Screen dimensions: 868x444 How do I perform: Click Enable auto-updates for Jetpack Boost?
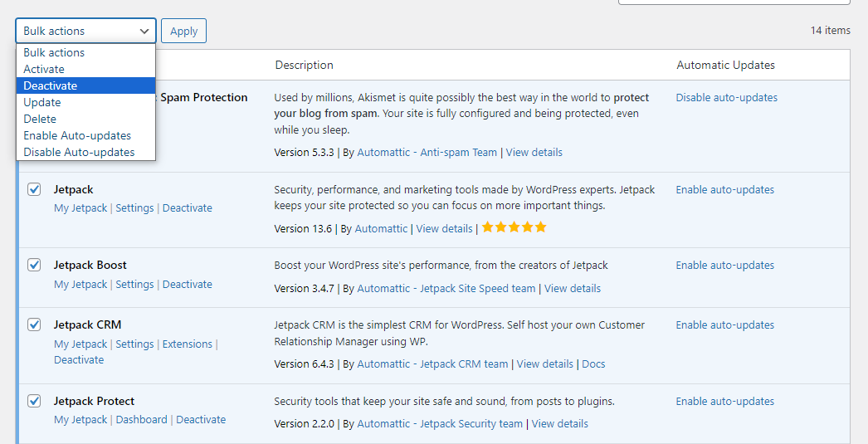pos(724,266)
